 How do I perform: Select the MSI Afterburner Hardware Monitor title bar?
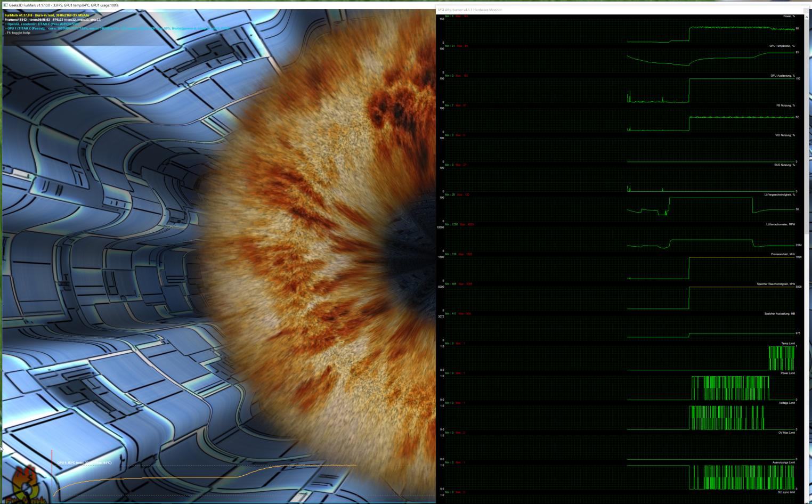[623, 10]
